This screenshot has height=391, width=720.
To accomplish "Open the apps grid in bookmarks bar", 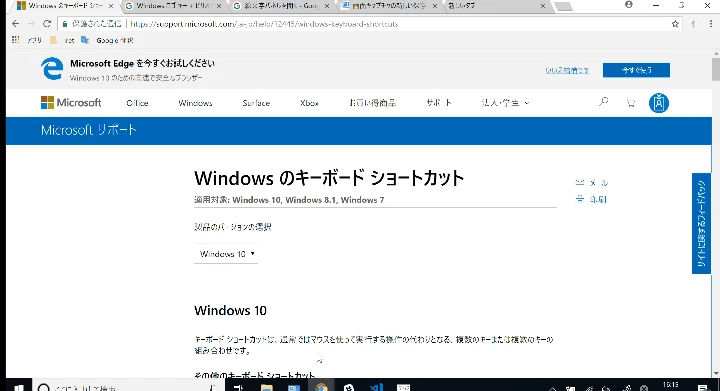I will coord(16,40).
